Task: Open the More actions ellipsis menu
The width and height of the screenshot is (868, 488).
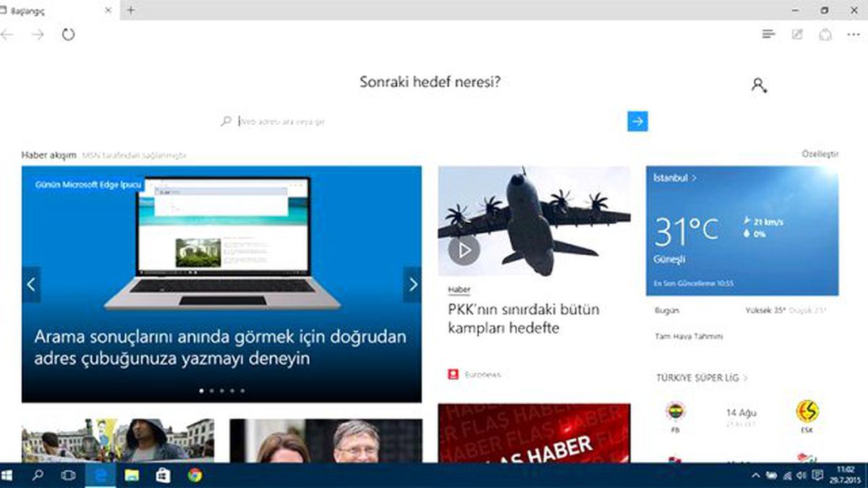Action: 853,34
